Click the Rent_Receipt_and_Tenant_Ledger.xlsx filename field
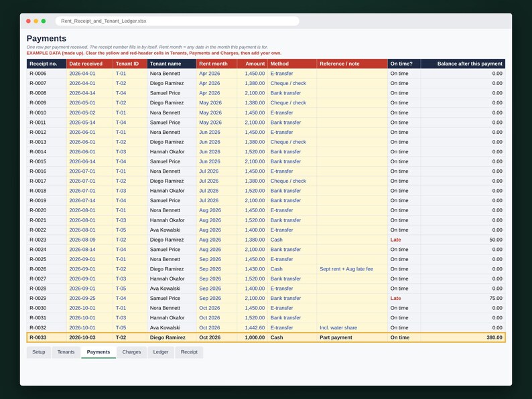The width and height of the screenshot is (532, 399). (177, 21)
